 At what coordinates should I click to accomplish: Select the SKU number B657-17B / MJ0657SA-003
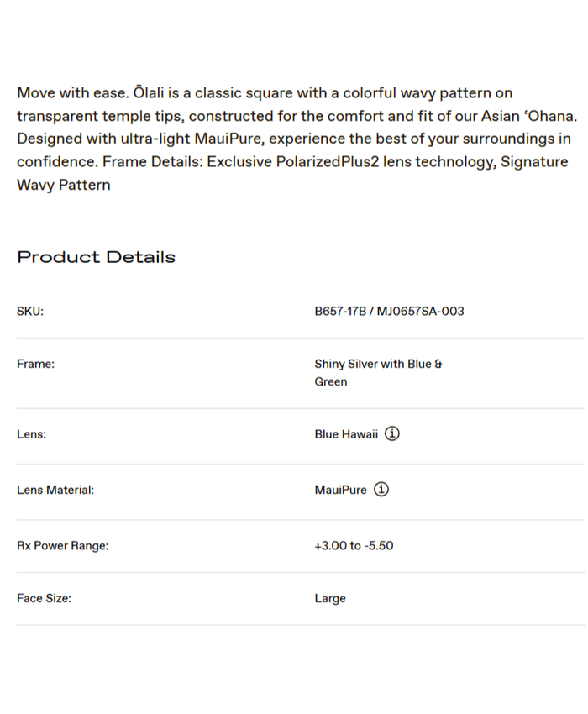pyautogui.click(x=389, y=311)
